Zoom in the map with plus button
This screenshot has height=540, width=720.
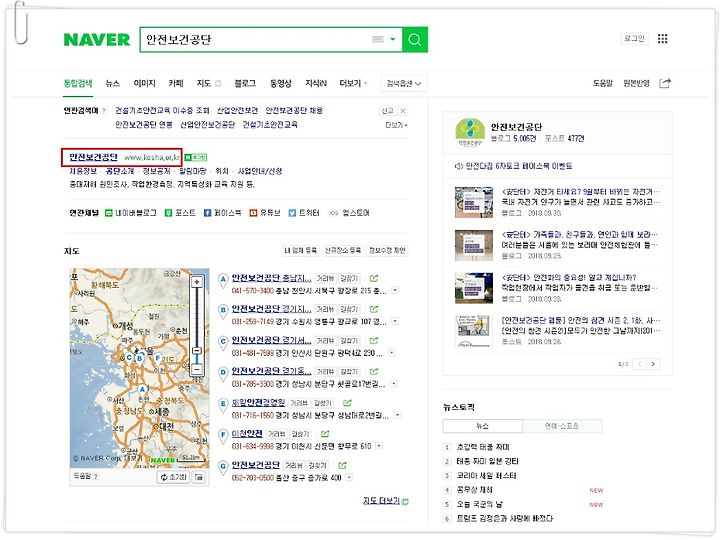[x=197, y=282]
